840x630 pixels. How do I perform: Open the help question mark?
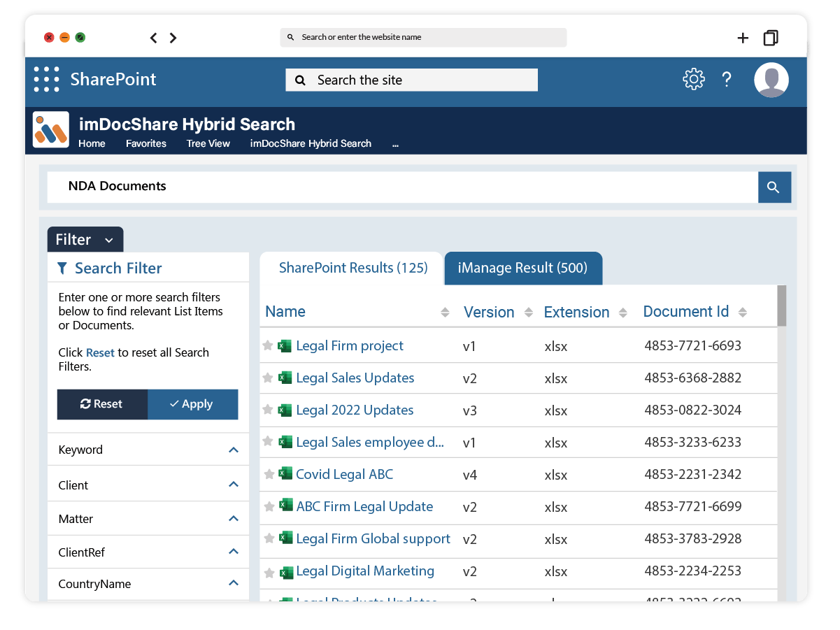727,80
